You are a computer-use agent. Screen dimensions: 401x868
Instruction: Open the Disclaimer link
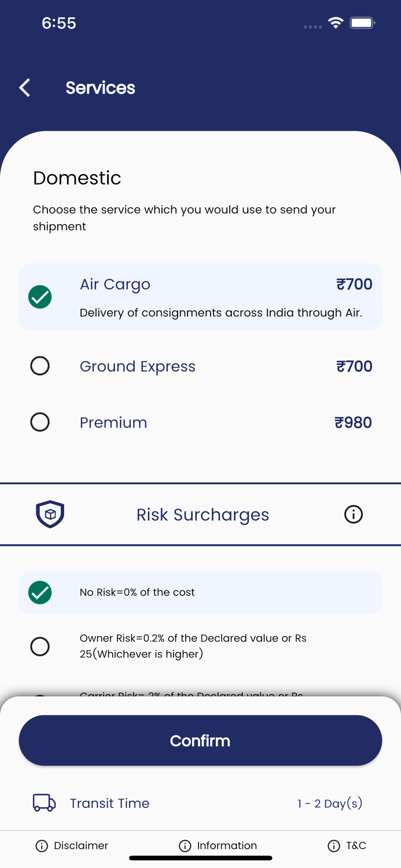tap(81, 846)
